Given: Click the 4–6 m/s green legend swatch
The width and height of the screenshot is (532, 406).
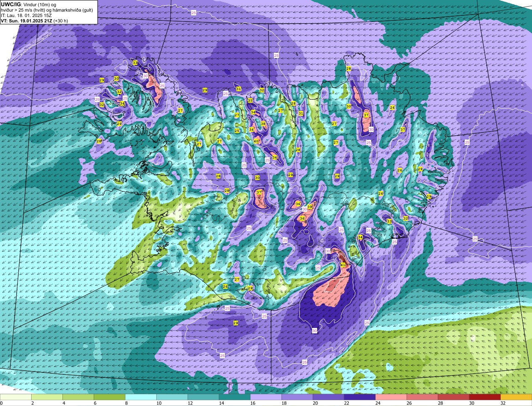Looking at the screenshot, I should coord(78,397).
